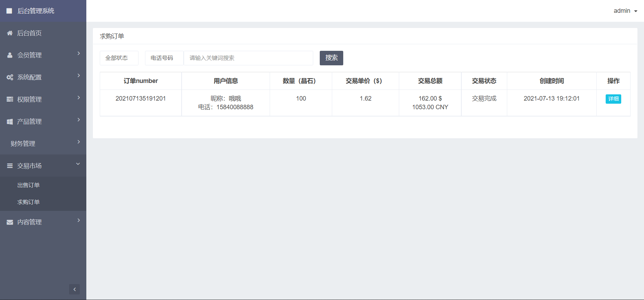Open the 内容管理 menu label
This screenshot has height=300, width=644.
29,222
